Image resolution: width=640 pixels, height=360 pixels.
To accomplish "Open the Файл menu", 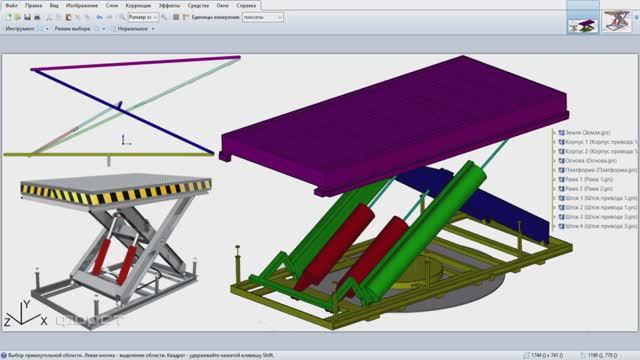I will (x=11, y=6).
